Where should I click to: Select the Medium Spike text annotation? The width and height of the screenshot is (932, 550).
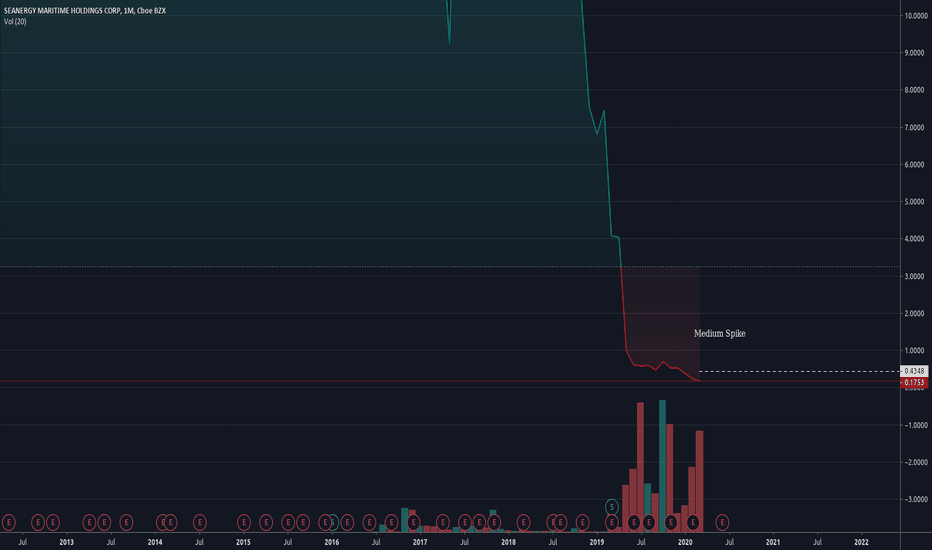pos(720,334)
